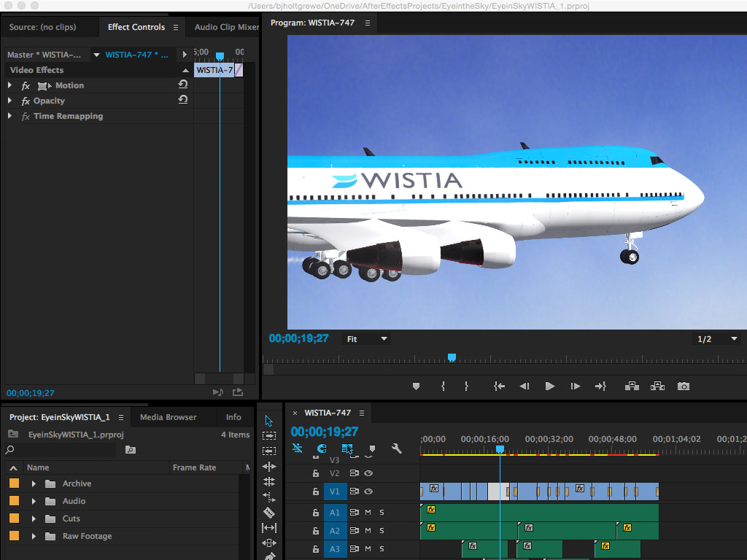Viewport: 747px width, 560px height.
Task: Open the Audio Clip Mixer tab
Action: (226, 27)
